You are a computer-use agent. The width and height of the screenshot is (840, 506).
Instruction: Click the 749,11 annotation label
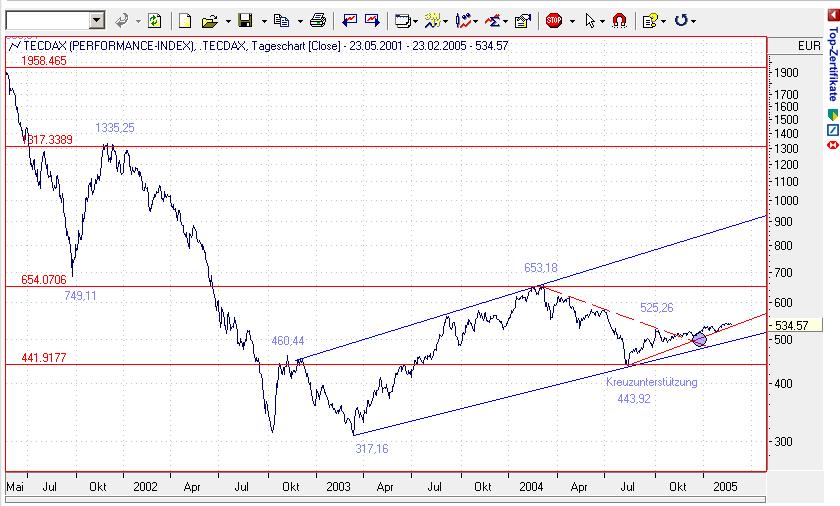click(x=80, y=295)
